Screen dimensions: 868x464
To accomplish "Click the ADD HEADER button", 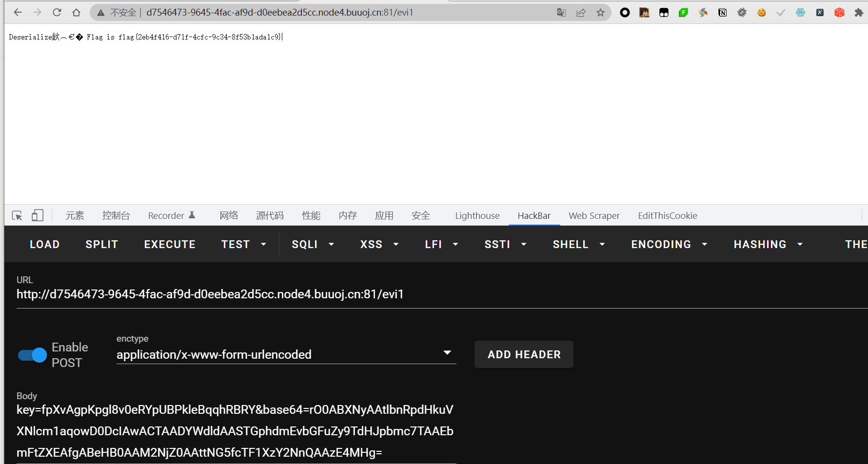I will tap(524, 354).
